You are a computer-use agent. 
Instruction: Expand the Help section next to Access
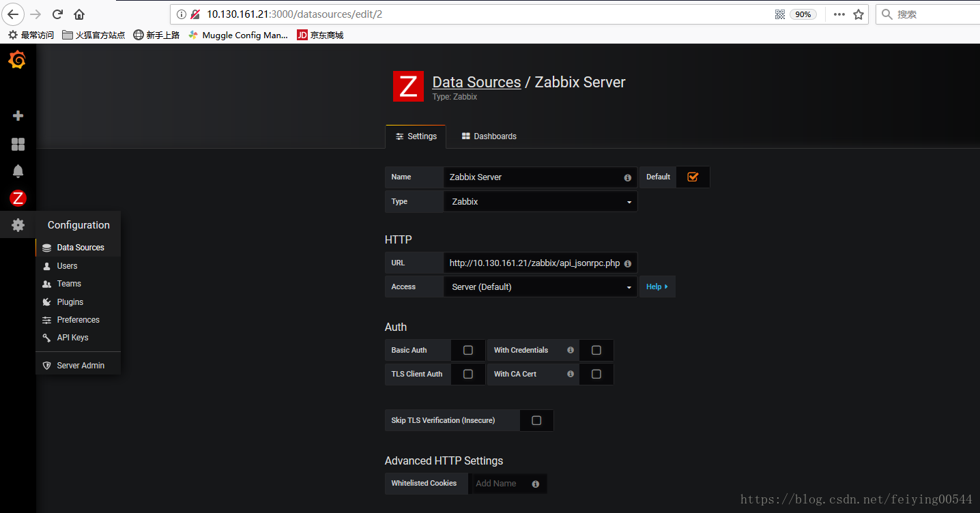coord(657,287)
